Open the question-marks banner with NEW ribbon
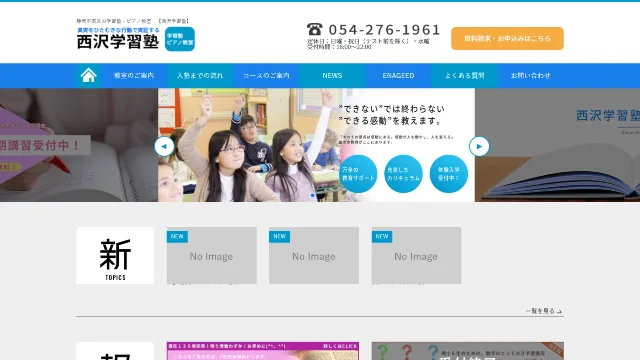 tap(468, 351)
